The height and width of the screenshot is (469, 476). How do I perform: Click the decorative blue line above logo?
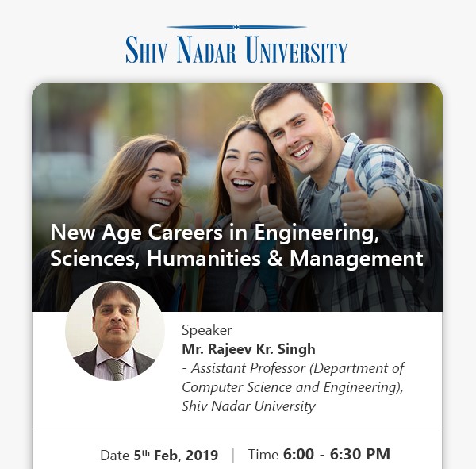(236, 27)
